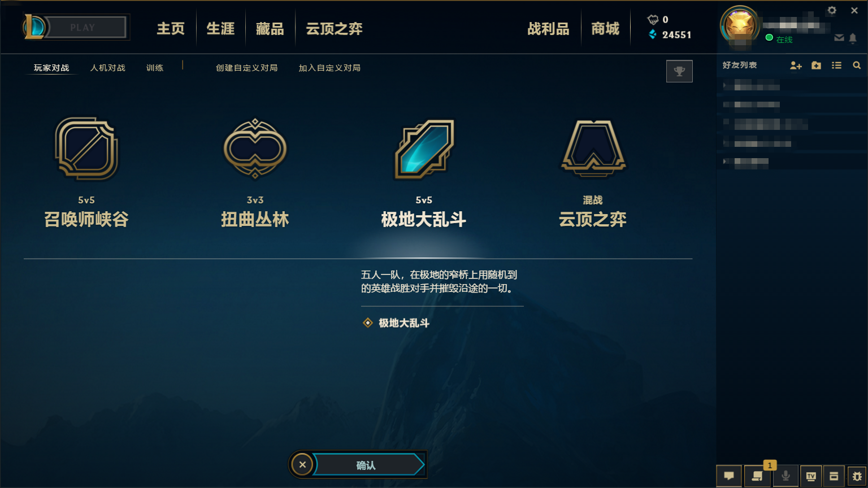This screenshot has height=488, width=868.
Task: Open the friends list search icon
Action: (857, 66)
